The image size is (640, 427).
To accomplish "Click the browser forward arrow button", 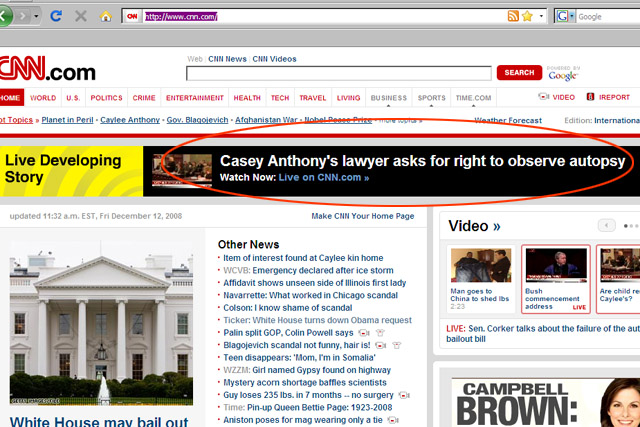I will tap(23, 16).
